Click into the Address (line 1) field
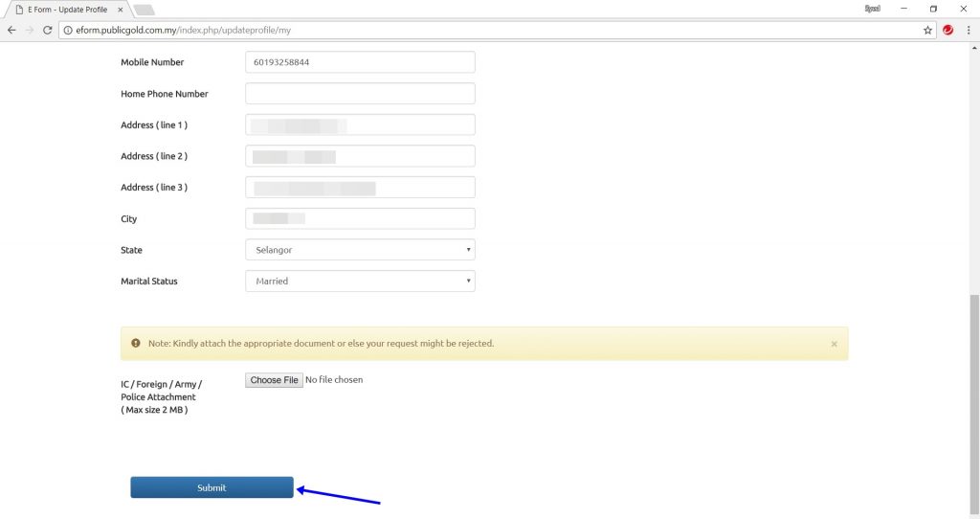 (x=360, y=125)
